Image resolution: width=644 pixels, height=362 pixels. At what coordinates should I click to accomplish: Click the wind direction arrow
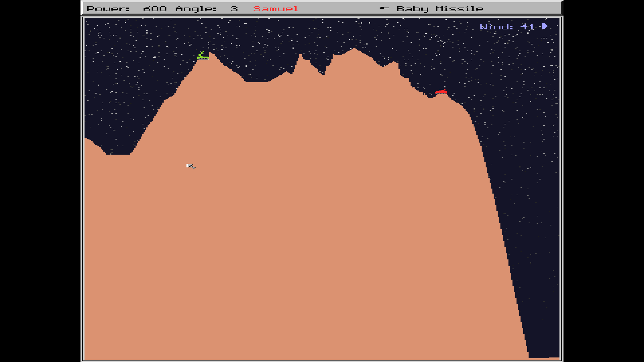pyautogui.click(x=545, y=26)
